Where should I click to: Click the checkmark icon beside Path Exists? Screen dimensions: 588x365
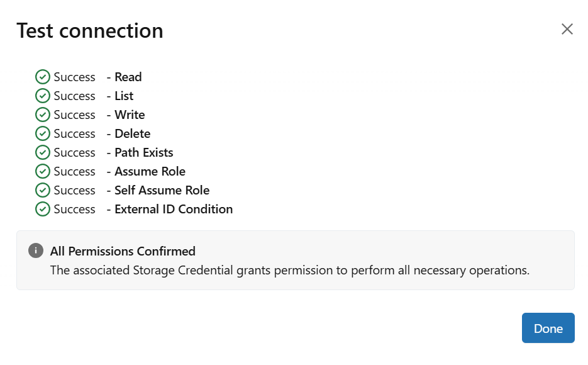[x=43, y=152]
